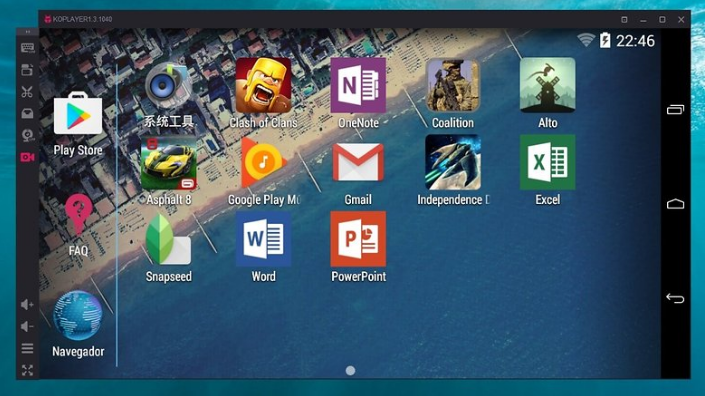Click the shared folder icon in sidebar
Screen dimensions: 705x396
27,70
